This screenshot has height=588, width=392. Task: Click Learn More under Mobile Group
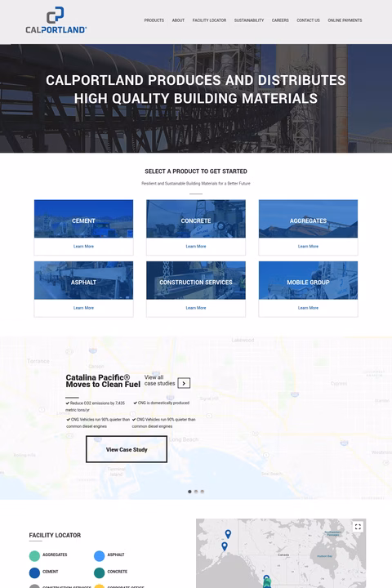click(308, 308)
